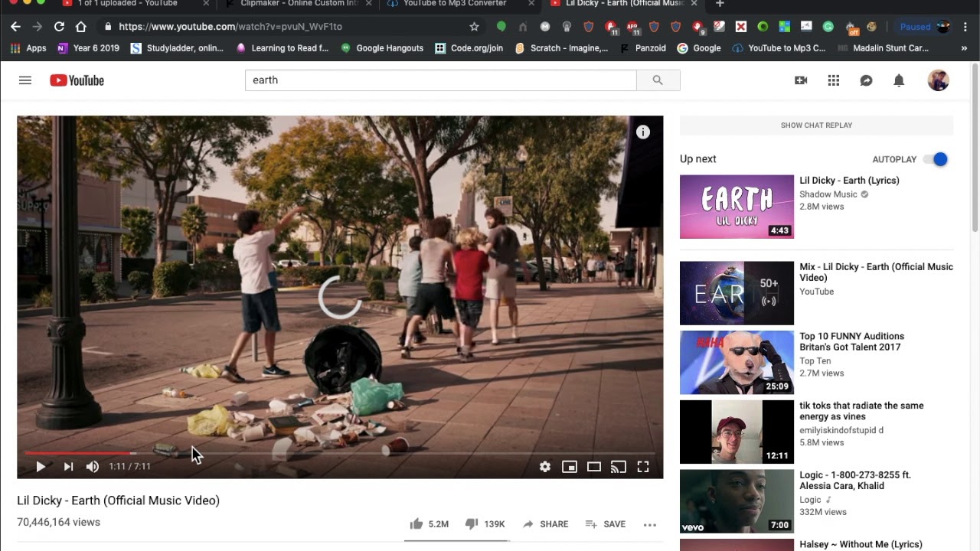This screenshot has width=980, height=551.
Task: Open the create video camera icon
Action: click(801, 80)
